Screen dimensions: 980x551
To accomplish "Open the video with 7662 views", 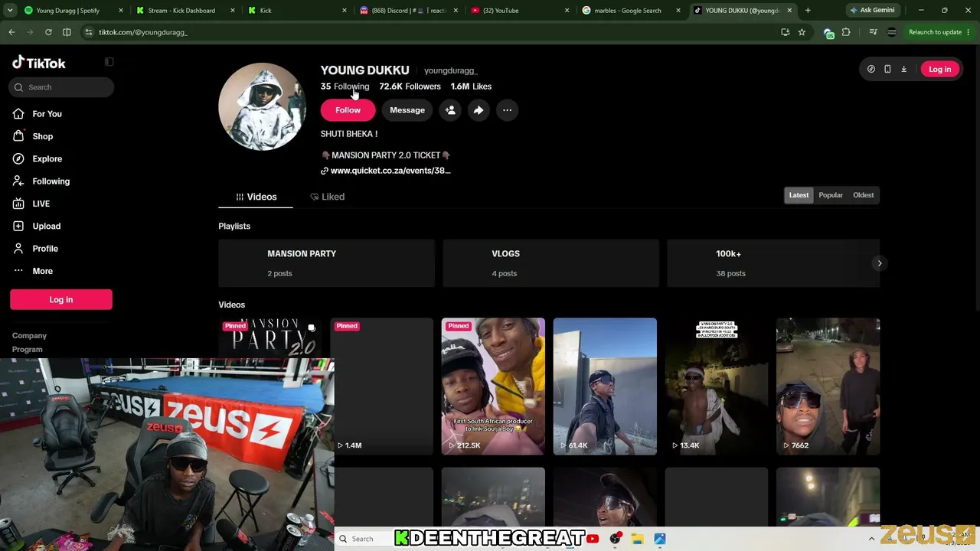I will tap(828, 386).
